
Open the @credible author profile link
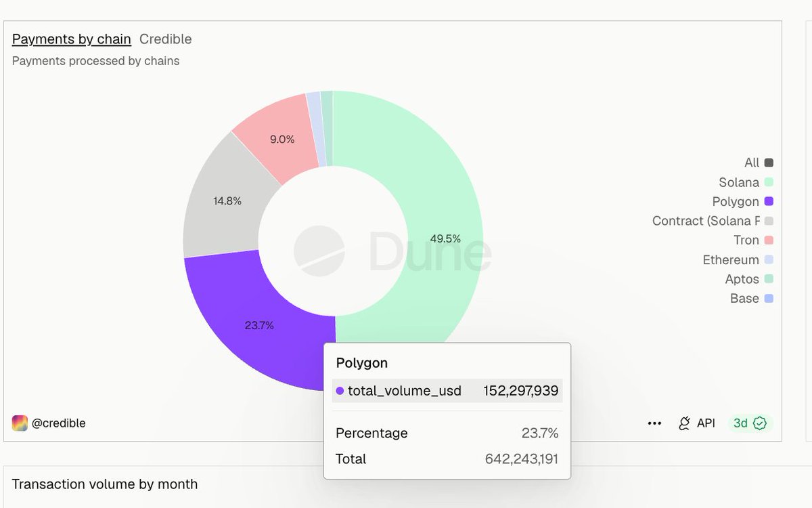point(58,423)
